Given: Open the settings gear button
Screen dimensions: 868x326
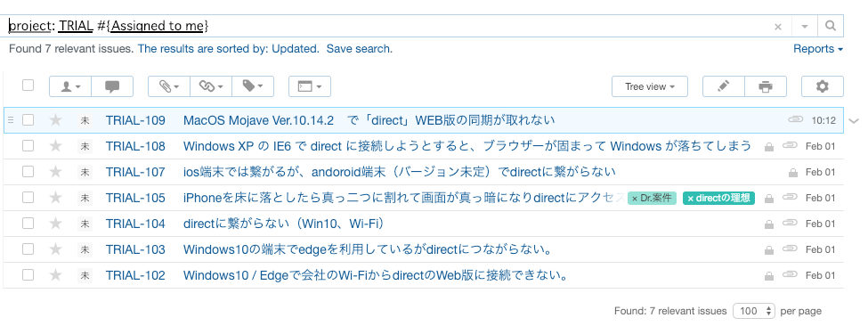Looking at the screenshot, I should (823, 86).
